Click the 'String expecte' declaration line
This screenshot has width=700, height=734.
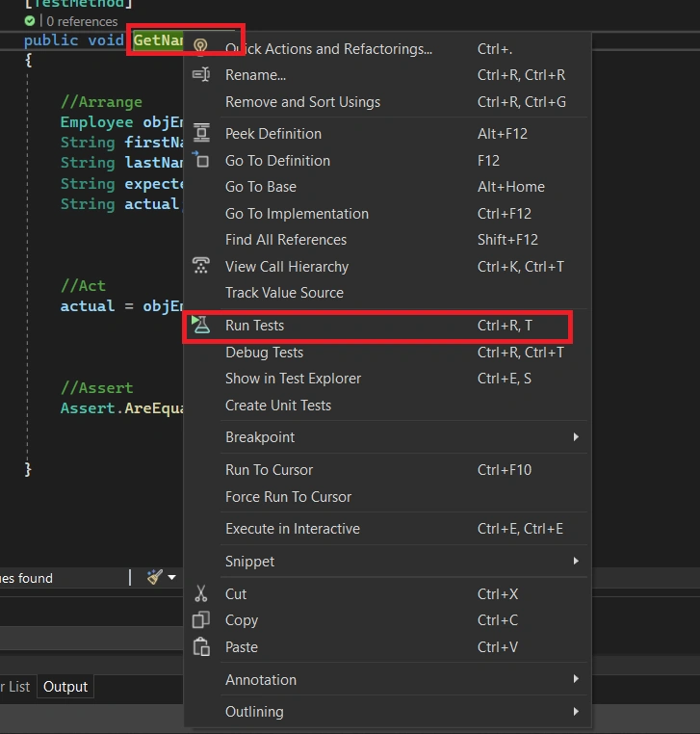pos(121,183)
